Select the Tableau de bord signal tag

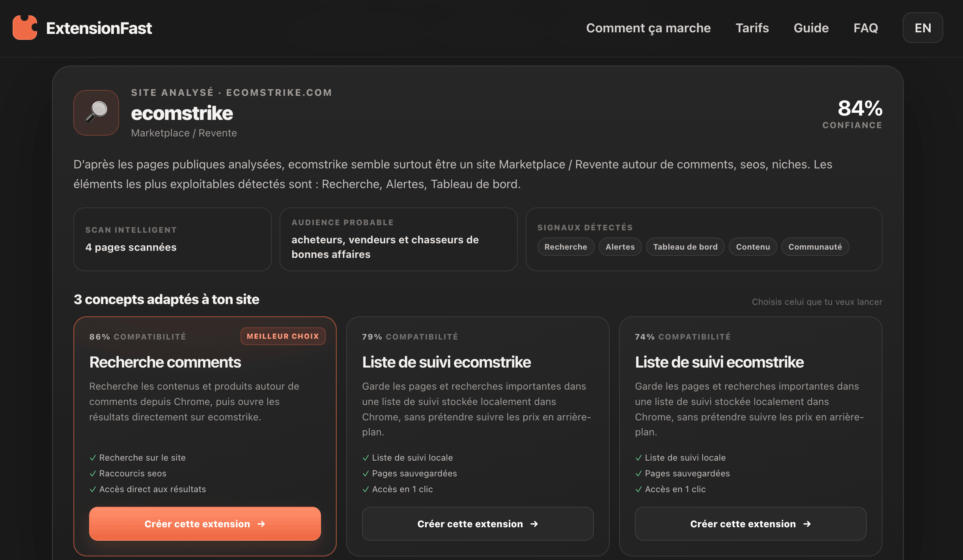685,247
